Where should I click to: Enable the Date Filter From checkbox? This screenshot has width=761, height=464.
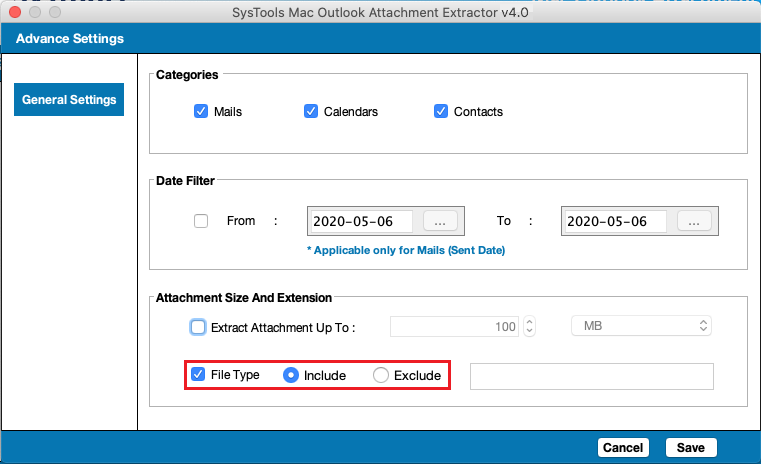point(201,221)
